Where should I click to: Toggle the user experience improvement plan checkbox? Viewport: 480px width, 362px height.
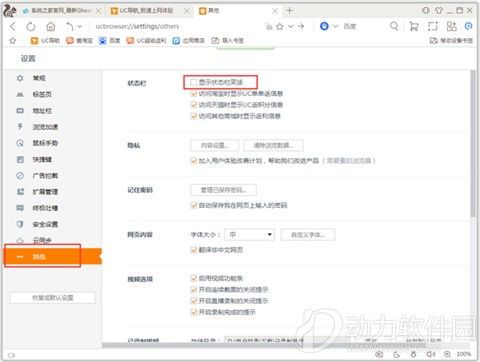(194, 161)
